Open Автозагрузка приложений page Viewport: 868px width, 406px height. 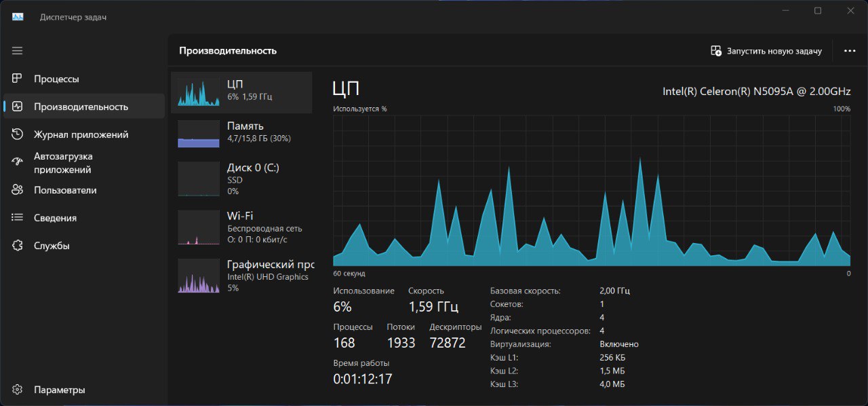pos(84,162)
